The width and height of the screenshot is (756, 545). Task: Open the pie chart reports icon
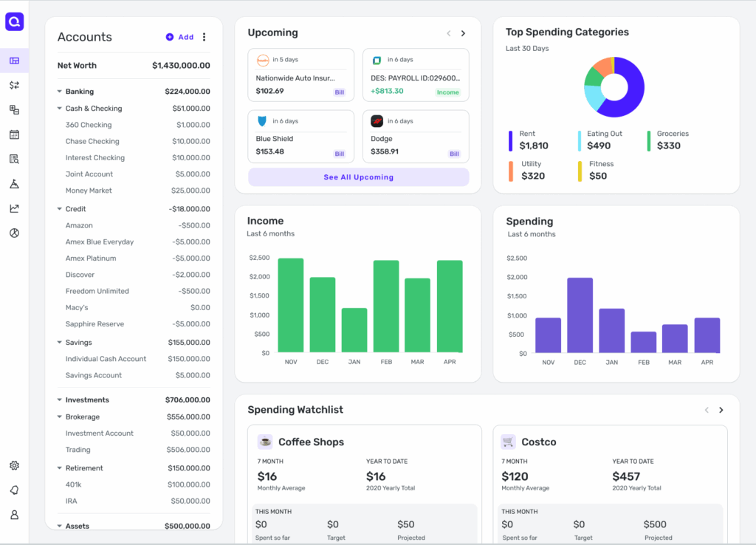tap(14, 233)
